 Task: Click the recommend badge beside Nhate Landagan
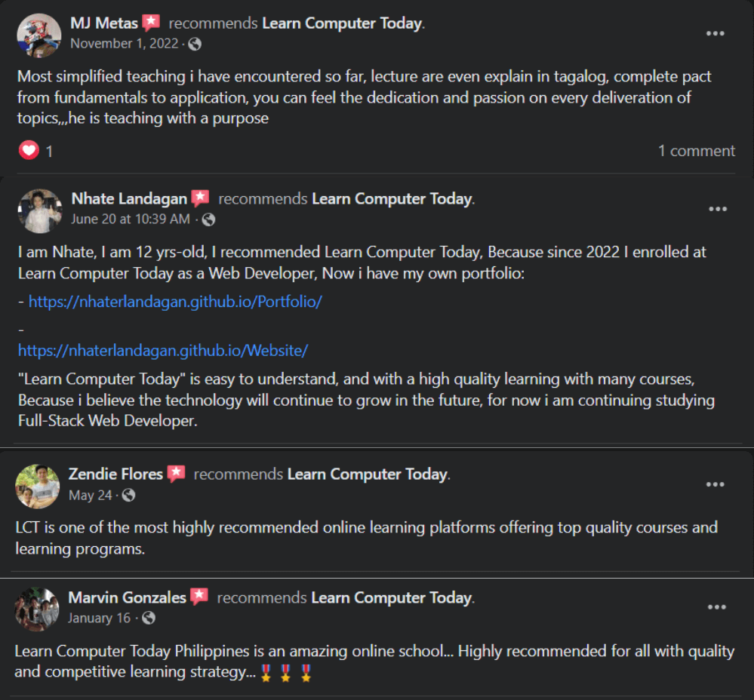tap(200, 199)
